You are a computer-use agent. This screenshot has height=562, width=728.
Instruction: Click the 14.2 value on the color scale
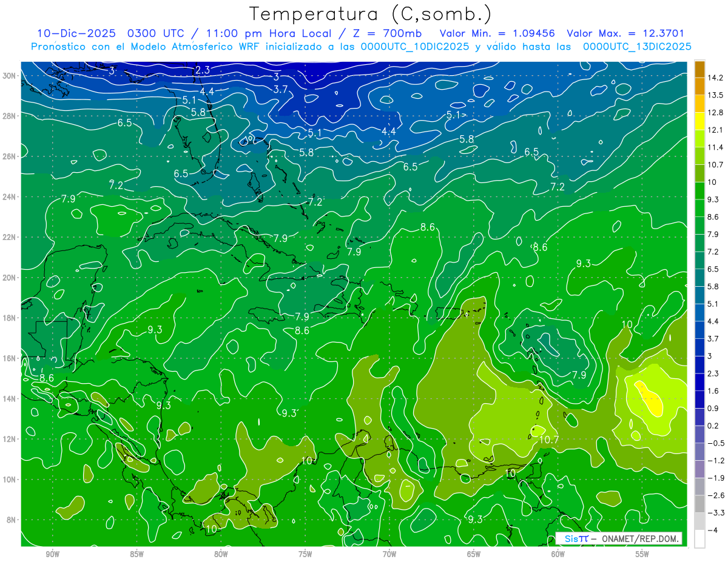pyautogui.click(x=715, y=78)
